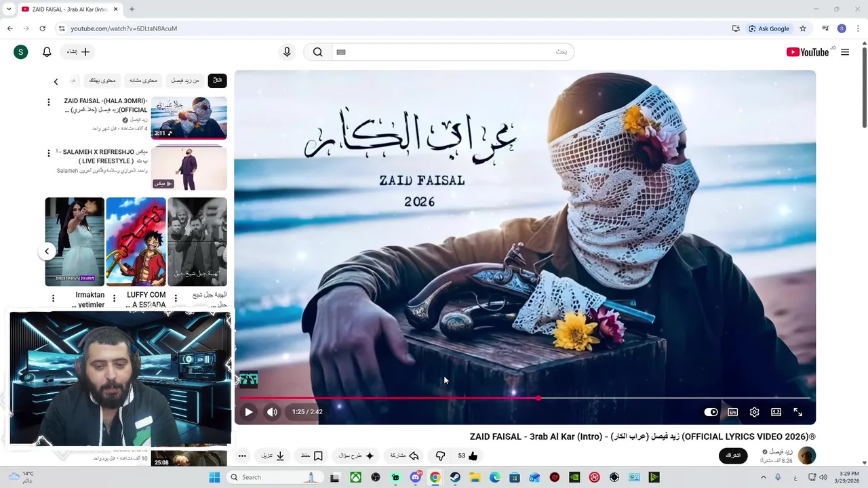Image resolution: width=868 pixels, height=488 pixels.
Task: Select the محتوى يهمّك chip
Action: (x=102, y=81)
